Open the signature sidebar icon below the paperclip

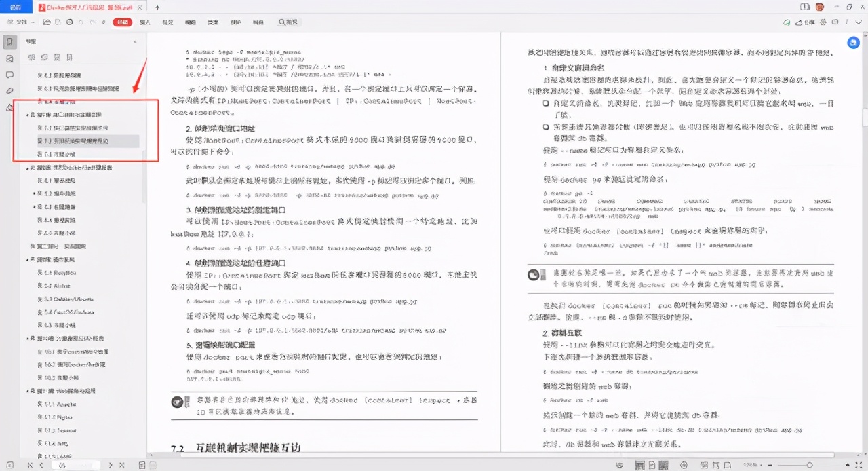pos(9,107)
